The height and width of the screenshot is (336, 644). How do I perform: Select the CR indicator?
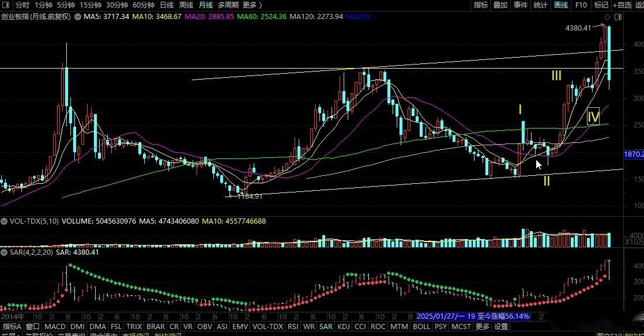pos(174,327)
